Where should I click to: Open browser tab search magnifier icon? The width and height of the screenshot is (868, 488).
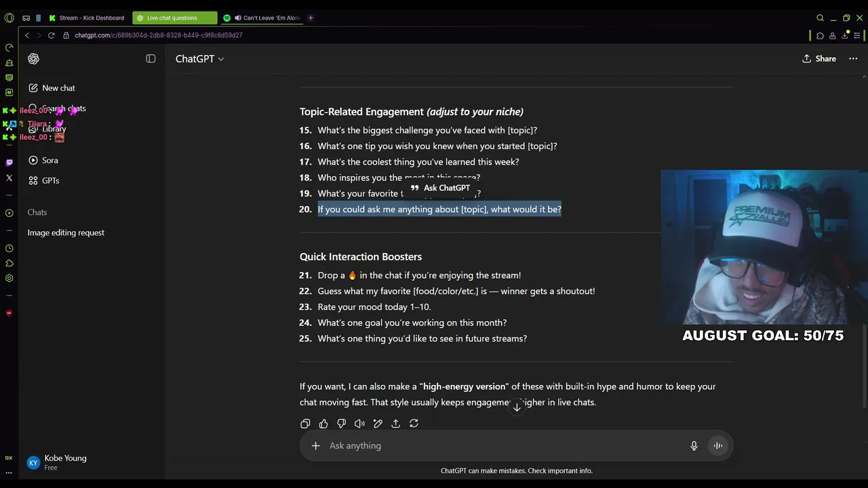pyautogui.click(x=820, y=18)
